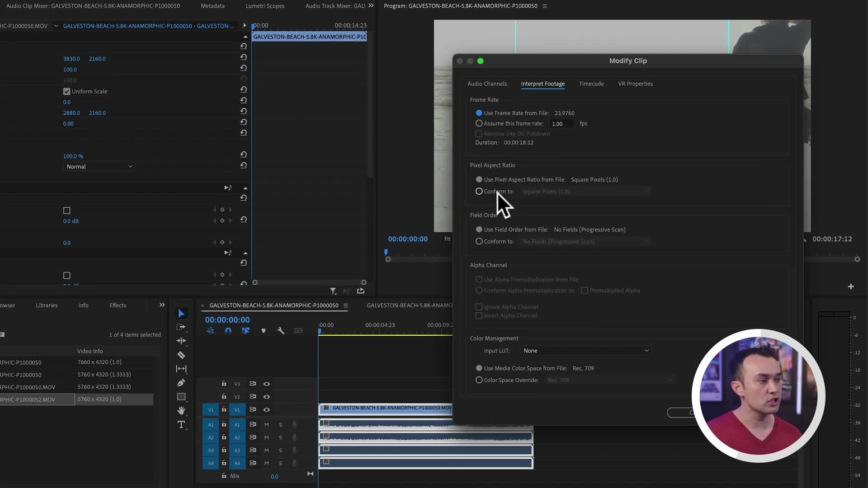
Task: Select the Pen tool in the toolbar
Action: tap(181, 382)
